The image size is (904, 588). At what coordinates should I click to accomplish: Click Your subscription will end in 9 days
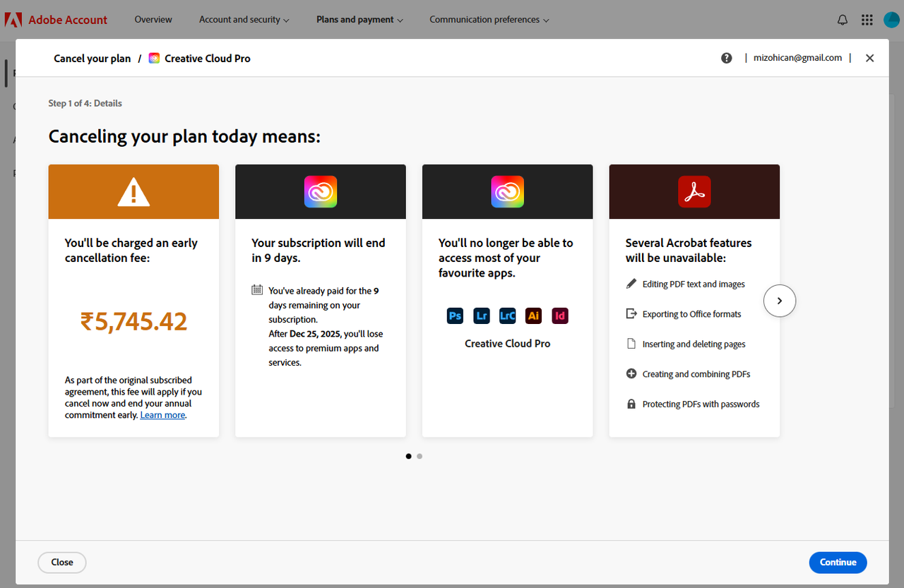[319, 251]
